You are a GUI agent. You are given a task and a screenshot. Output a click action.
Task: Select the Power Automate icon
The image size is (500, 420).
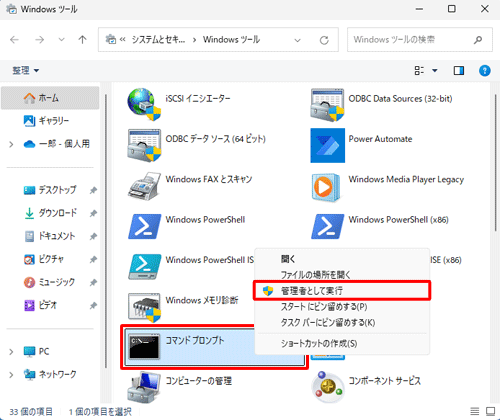point(327,145)
